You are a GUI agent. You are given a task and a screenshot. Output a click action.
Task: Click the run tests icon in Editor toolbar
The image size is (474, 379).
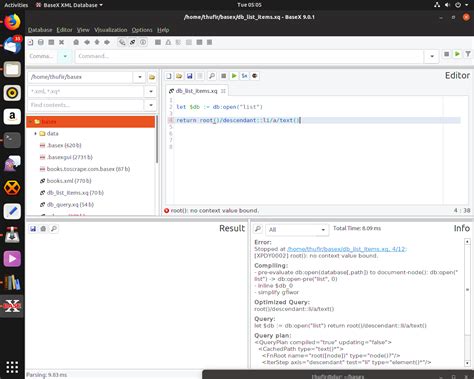[255, 76]
